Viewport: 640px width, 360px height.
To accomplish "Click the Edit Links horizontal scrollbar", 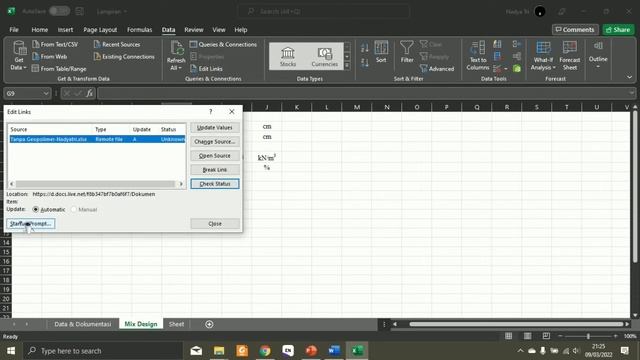I will [96, 184].
